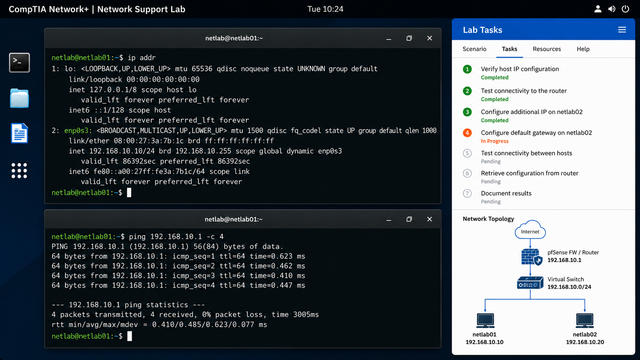Image resolution: width=640 pixels, height=360 pixels.
Task: Show the applications grid in the dock
Action: coord(19,171)
